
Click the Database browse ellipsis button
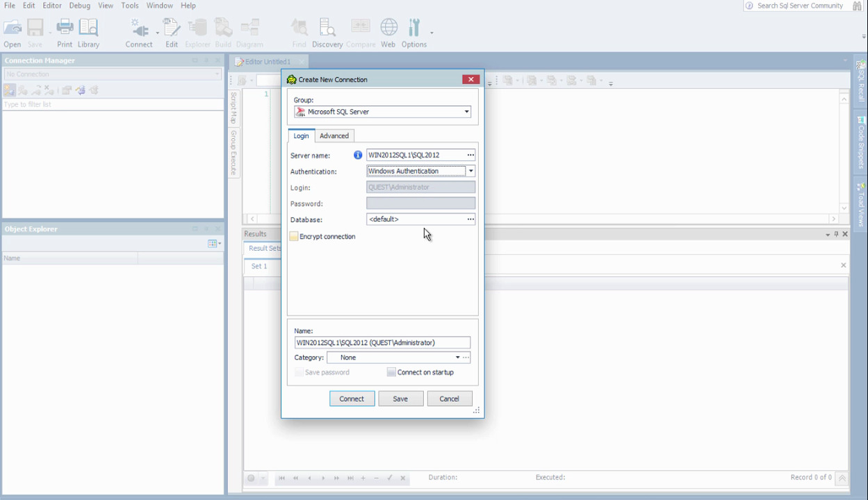pyautogui.click(x=470, y=219)
